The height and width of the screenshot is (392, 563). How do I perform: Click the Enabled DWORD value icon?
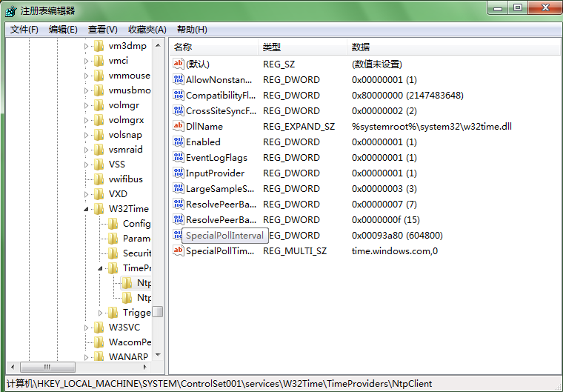(178, 142)
